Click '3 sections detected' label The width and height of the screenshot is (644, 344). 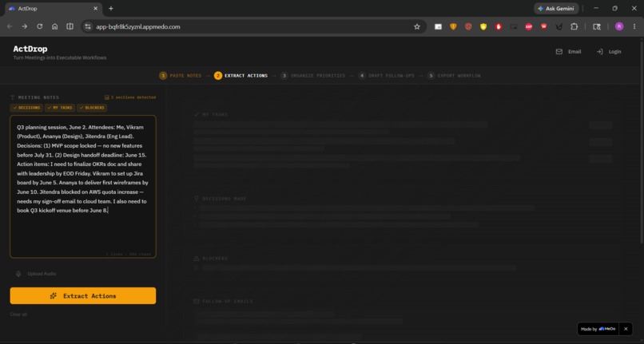[130, 97]
